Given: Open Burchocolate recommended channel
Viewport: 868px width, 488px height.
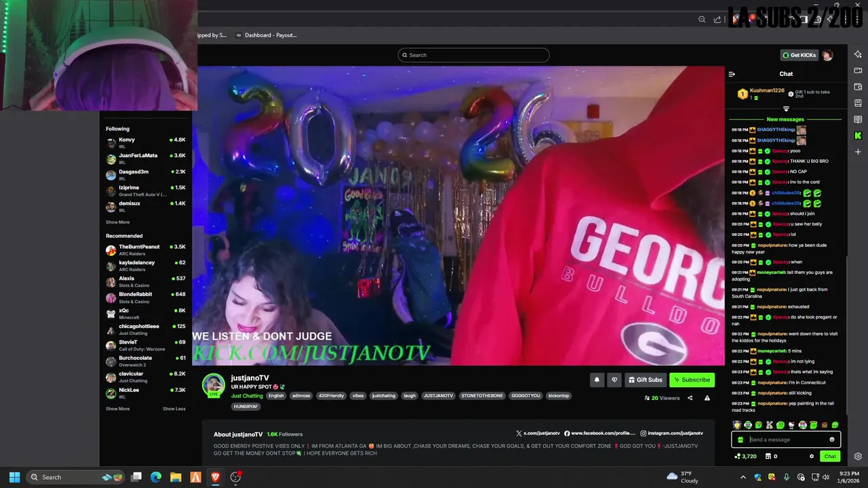Looking at the screenshot, I should pos(146,361).
